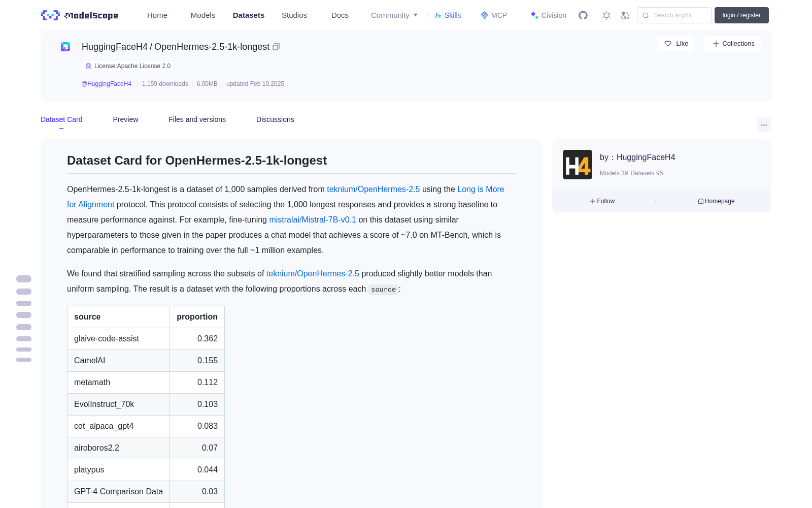The height and width of the screenshot is (508, 812).
Task: Click the cot_alpaca_gpt4 table cell
Action: [x=118, y=426]
